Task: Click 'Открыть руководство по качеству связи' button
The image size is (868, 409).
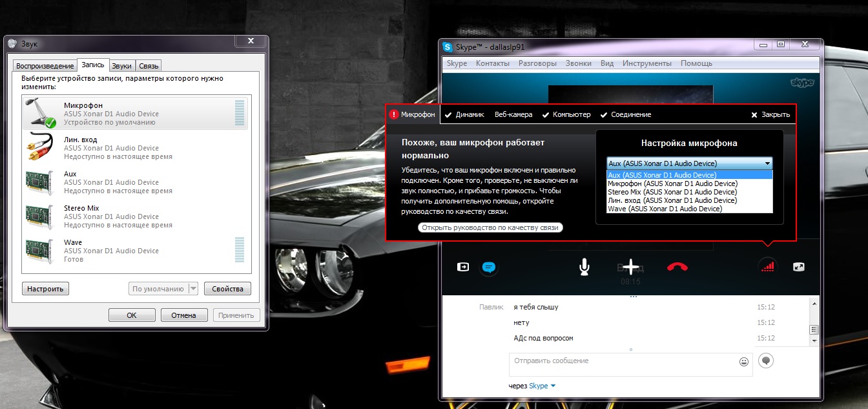Action: pos(490,227)
